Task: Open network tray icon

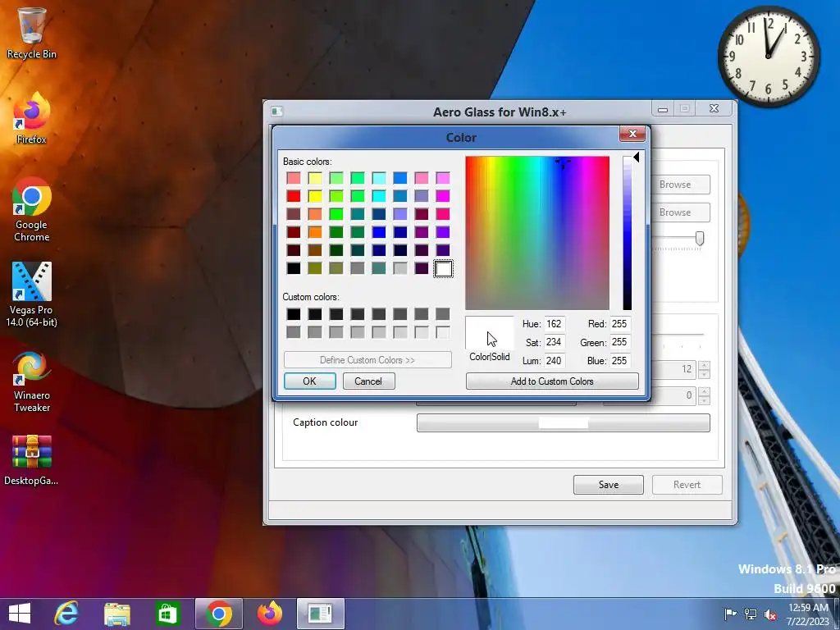Action: pyautogui.click(x=750, y=614)
